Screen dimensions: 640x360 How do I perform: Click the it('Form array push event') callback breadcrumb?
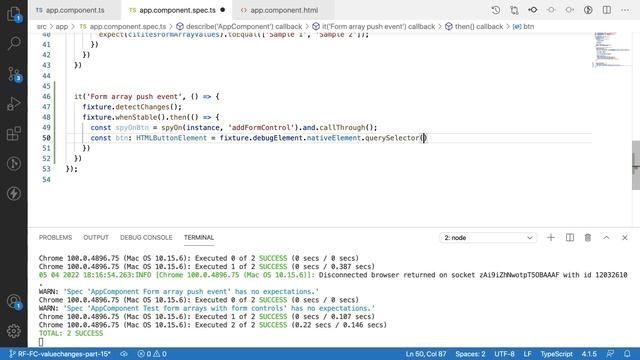(373, 27)
